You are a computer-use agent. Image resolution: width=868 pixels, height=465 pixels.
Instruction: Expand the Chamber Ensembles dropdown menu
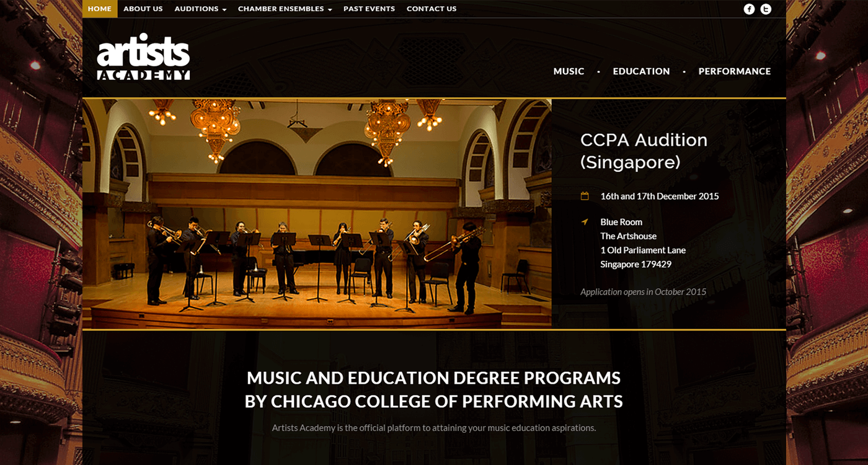(285, 9)
